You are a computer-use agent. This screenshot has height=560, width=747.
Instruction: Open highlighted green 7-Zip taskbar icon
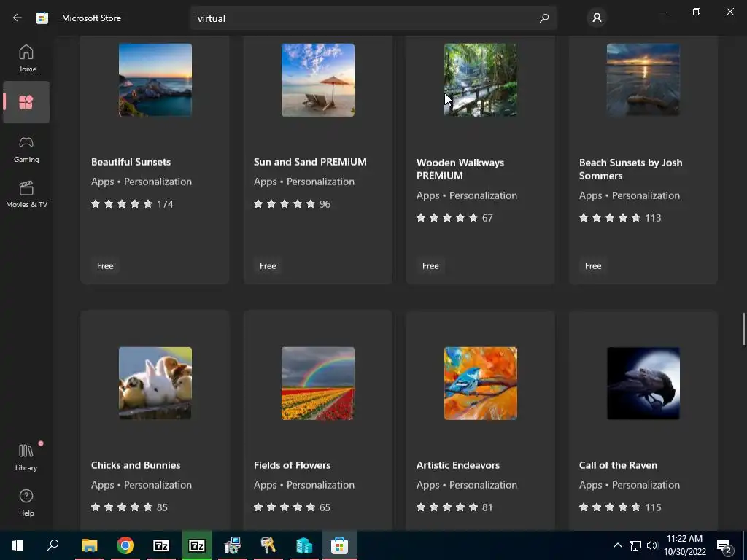(197, 545)
